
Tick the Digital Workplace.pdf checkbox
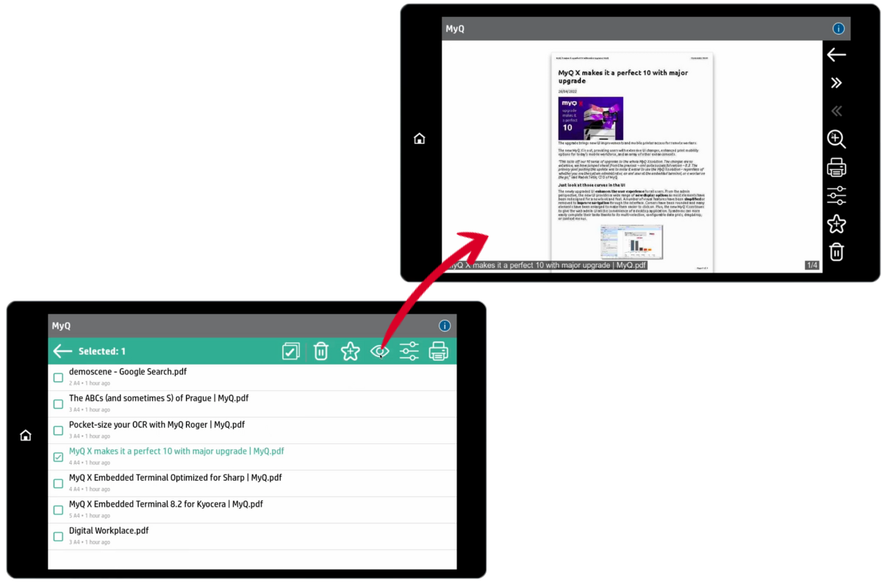click(x=58, y=537)
